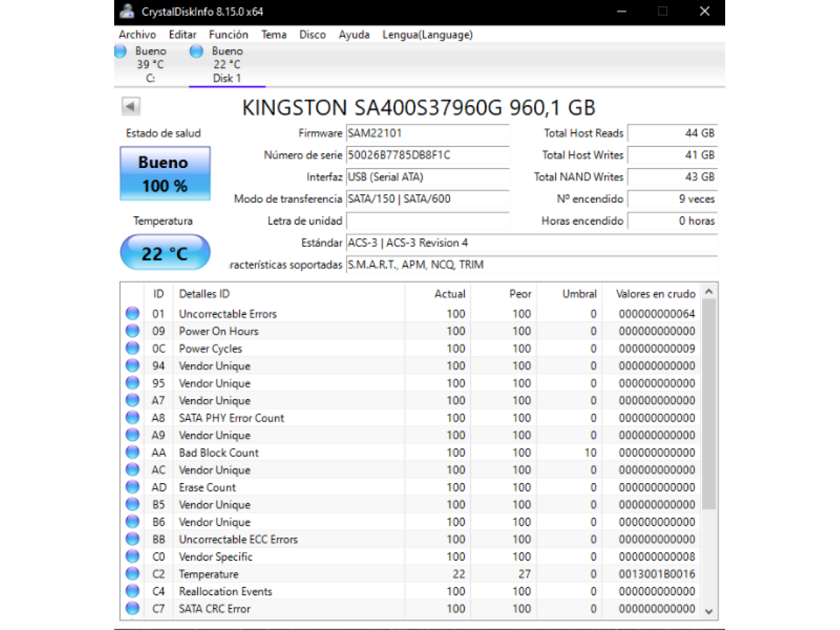Click the SMART list vertical scrollbar thumb

pyautogui.click(x=709, y=404)
